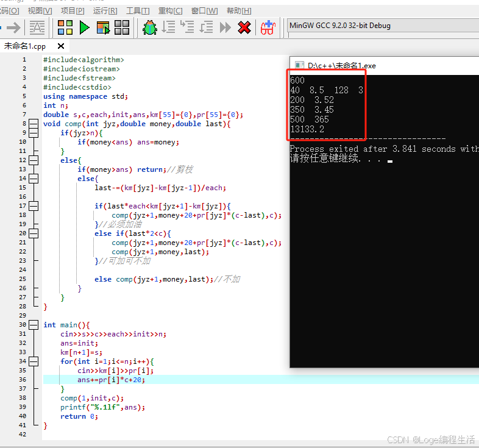Image resolution: width=479 pixels, height=448 pixels.
Task: Click the 可加可不加 comment on line 23
Action: [x=125, y=261]
